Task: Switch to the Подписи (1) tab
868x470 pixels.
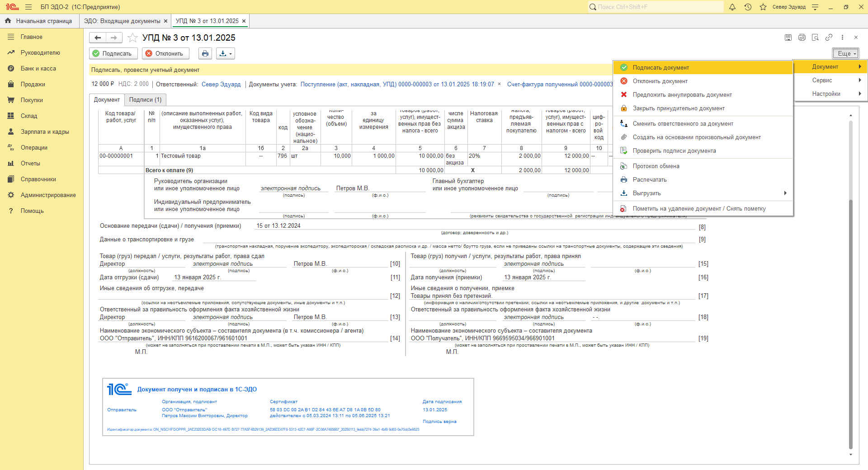Action: [x=145, y=100]
